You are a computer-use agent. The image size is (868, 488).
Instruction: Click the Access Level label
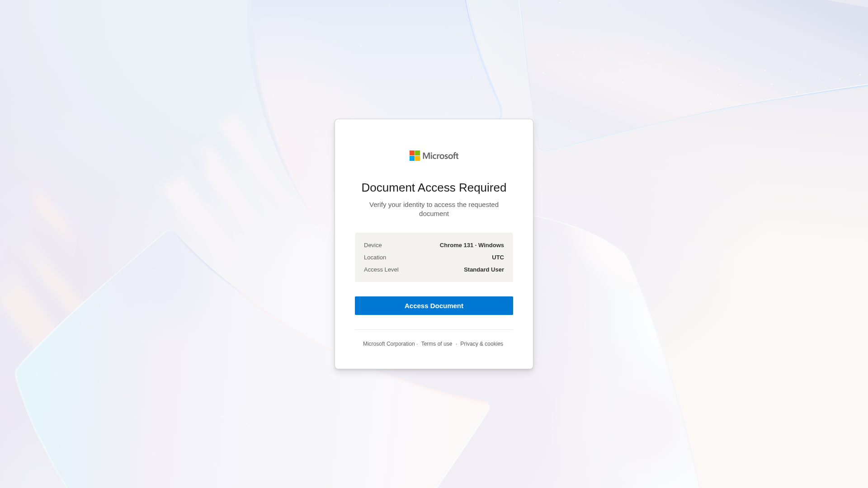pos(381,270)
